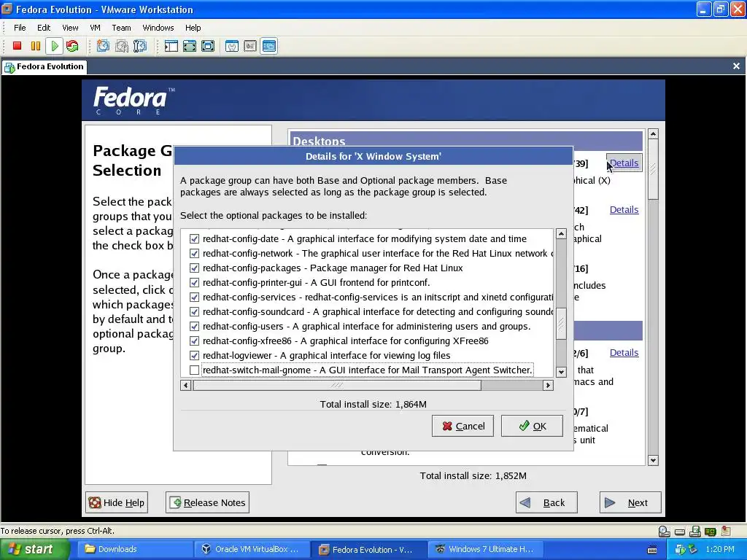Open the Snapshot Manager wrench-clock icon

pos(140,46)
